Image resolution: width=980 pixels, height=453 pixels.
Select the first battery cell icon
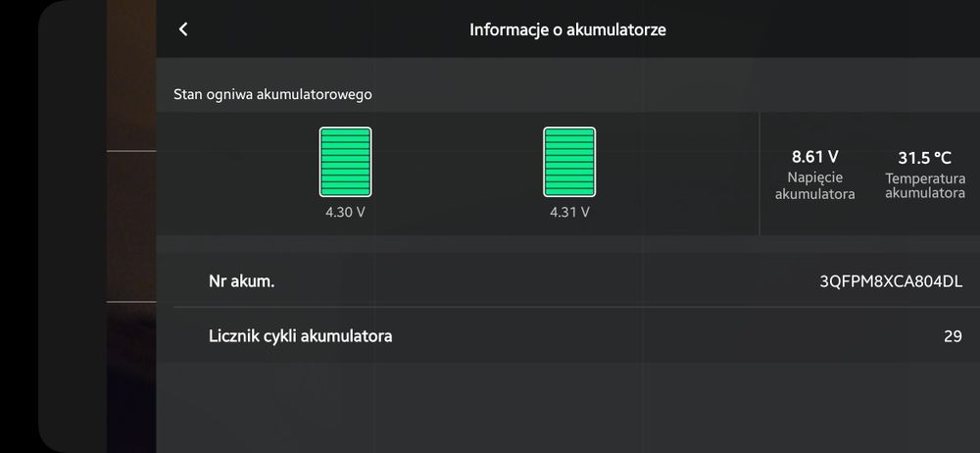(346, 162)
